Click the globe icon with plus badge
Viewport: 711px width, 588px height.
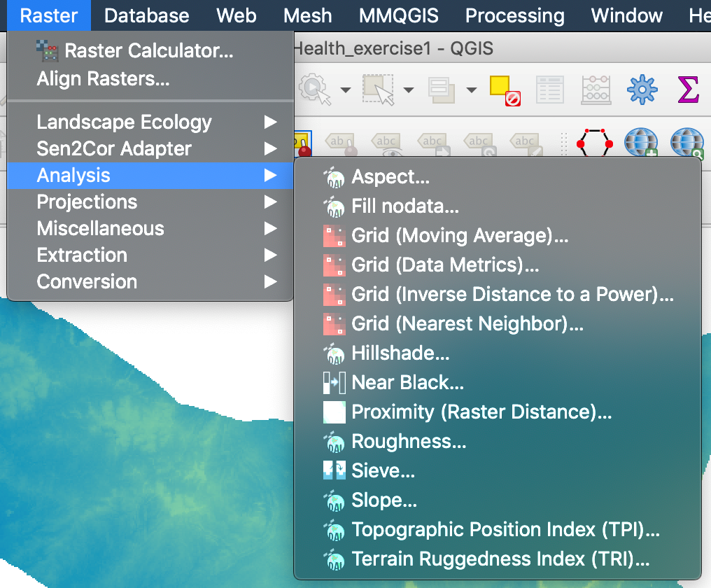641,143
